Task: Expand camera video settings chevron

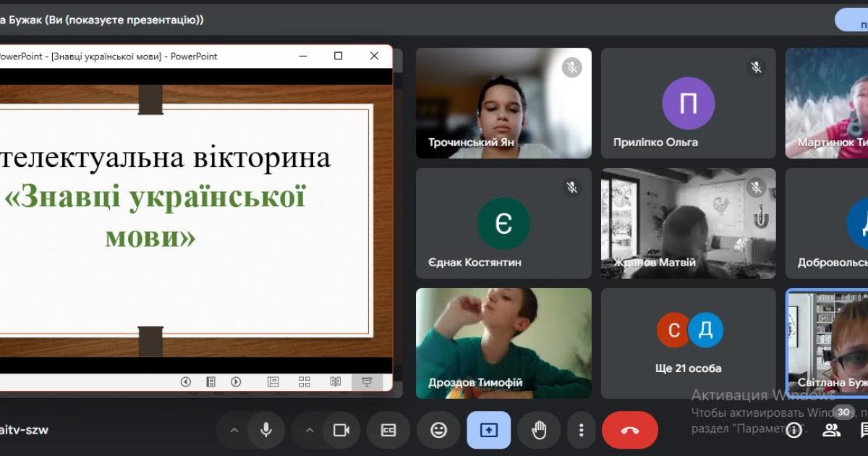Action: coord(310,430)
